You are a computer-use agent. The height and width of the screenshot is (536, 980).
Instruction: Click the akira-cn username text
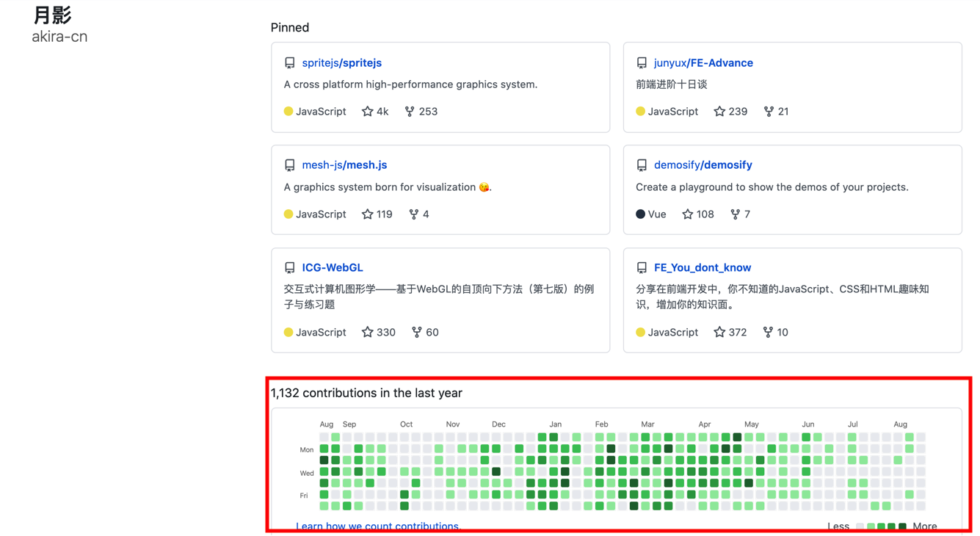[x=59, y=37]
